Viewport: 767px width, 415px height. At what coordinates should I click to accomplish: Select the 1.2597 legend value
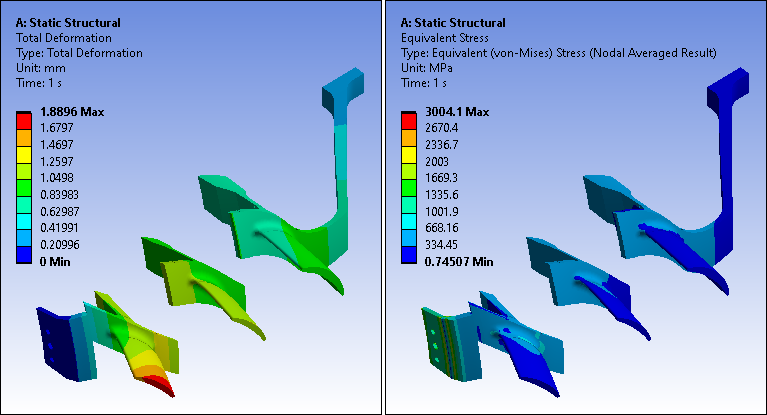(x=57, y=161)
